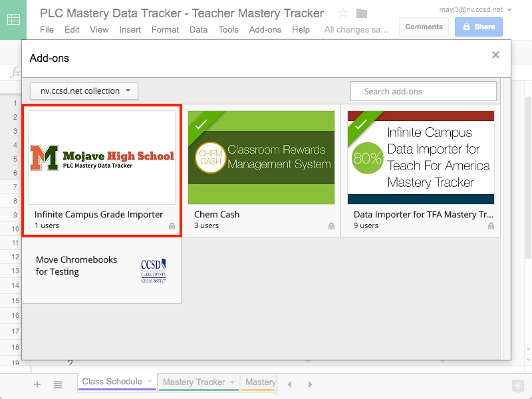Viewport: 532px width, 399px height.
Task: Open the Add-ons menu
Action: pos(265,29)
